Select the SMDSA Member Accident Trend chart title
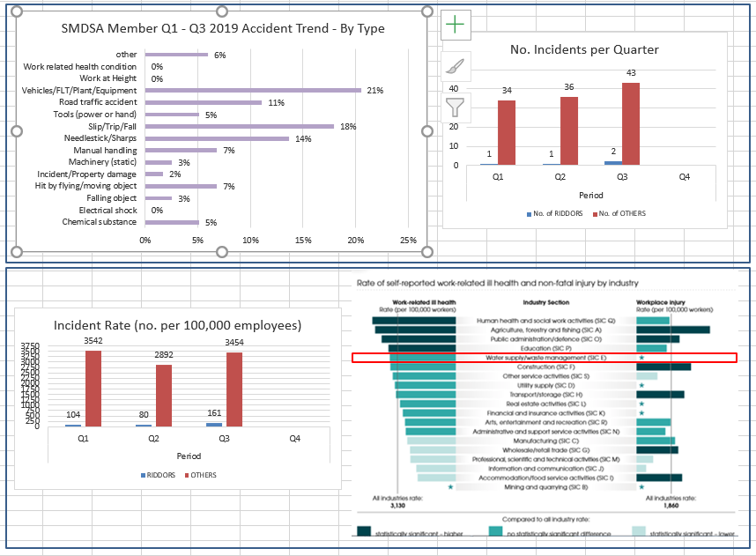This screenshot has height=556, width=756. (222, 28)
